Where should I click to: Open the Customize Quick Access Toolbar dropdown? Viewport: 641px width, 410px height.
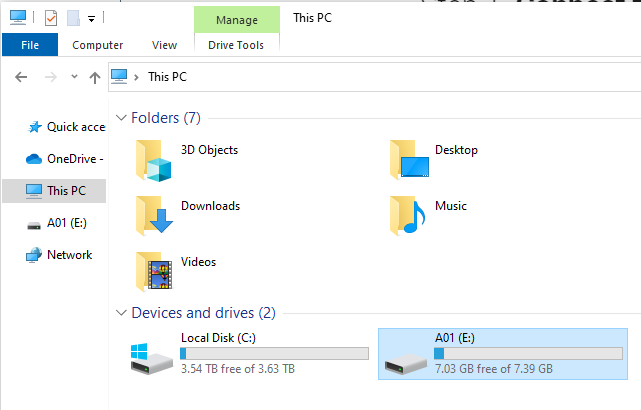92,18
